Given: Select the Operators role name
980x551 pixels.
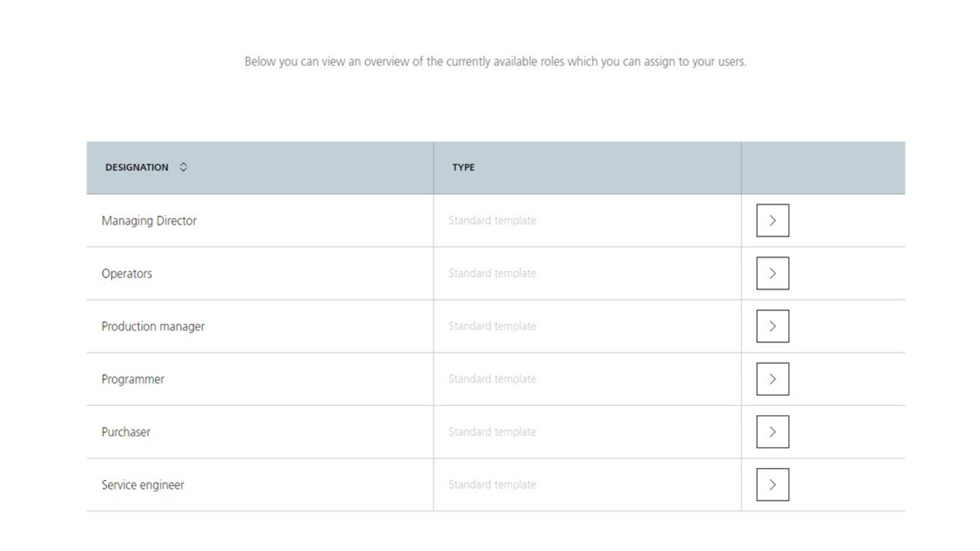Looking at the screenshot, I should tap(127, 273).
